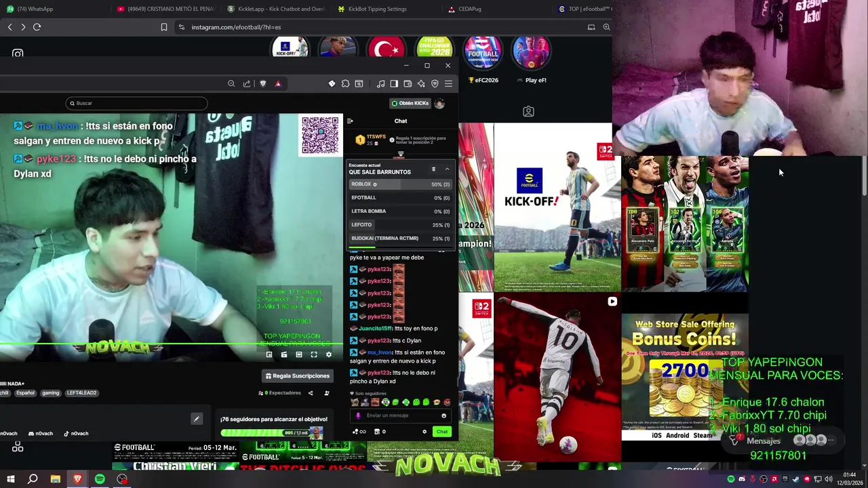Open Instagram Mensajes floating button
Viewport: 868px width, 488px height.
point(783,441)
